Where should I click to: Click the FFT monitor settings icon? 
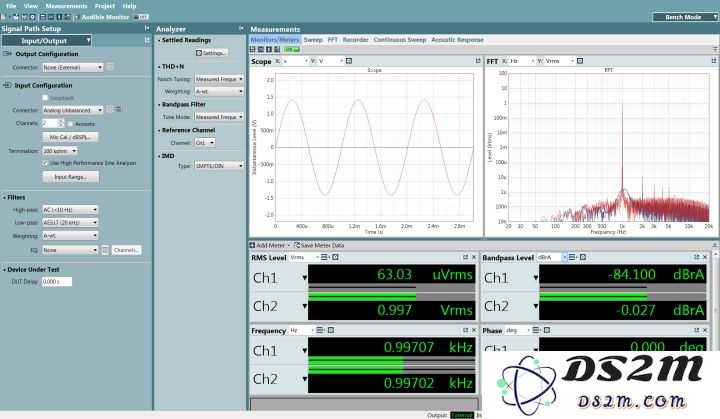coord(580,61)
